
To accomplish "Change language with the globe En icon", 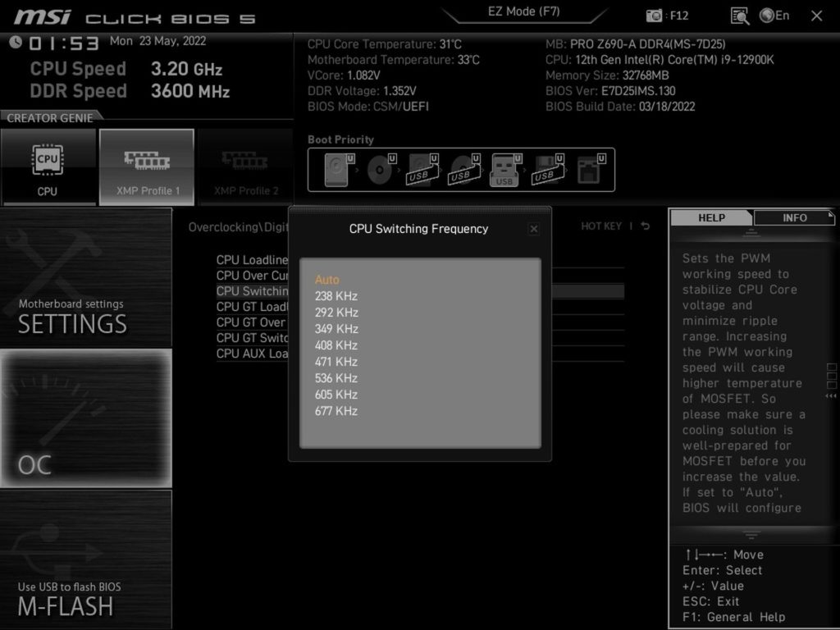I will [774, 16].
